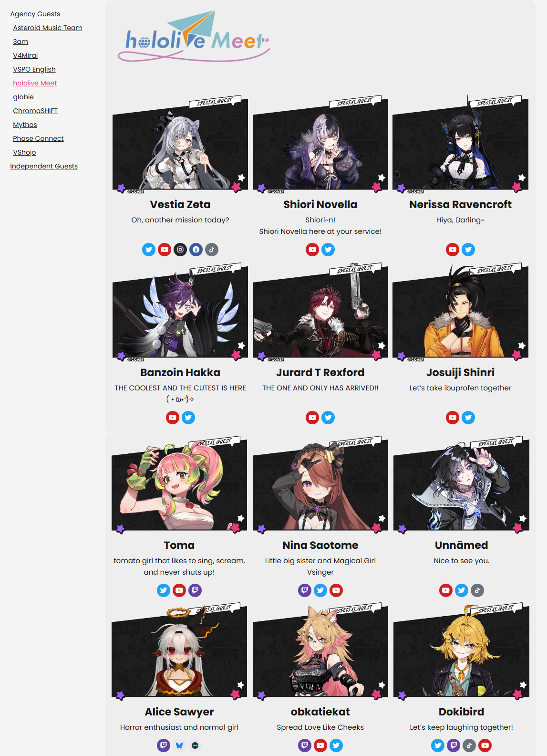Click the hololive Meet logo
The height and width of the screenshot is (756, 547).
[194, 37]
